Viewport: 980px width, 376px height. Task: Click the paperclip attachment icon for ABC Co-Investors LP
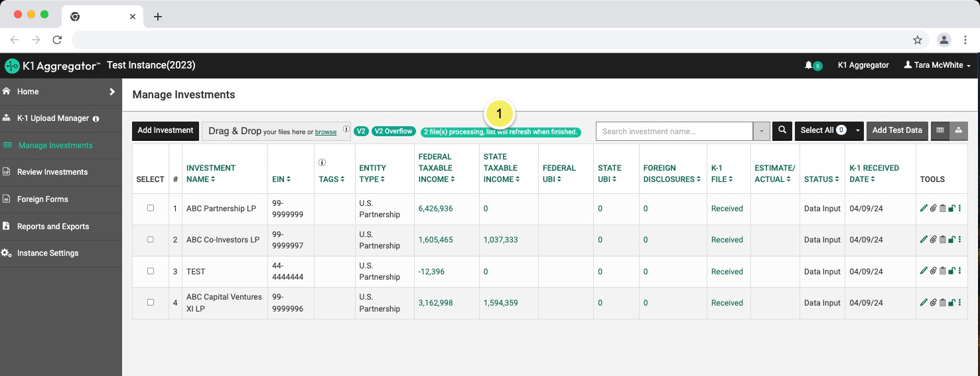tap(933, 240)
